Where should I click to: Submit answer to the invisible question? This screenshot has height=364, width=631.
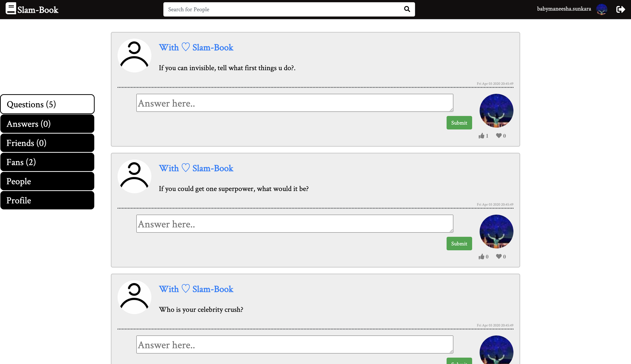click(x=459, y=123)
